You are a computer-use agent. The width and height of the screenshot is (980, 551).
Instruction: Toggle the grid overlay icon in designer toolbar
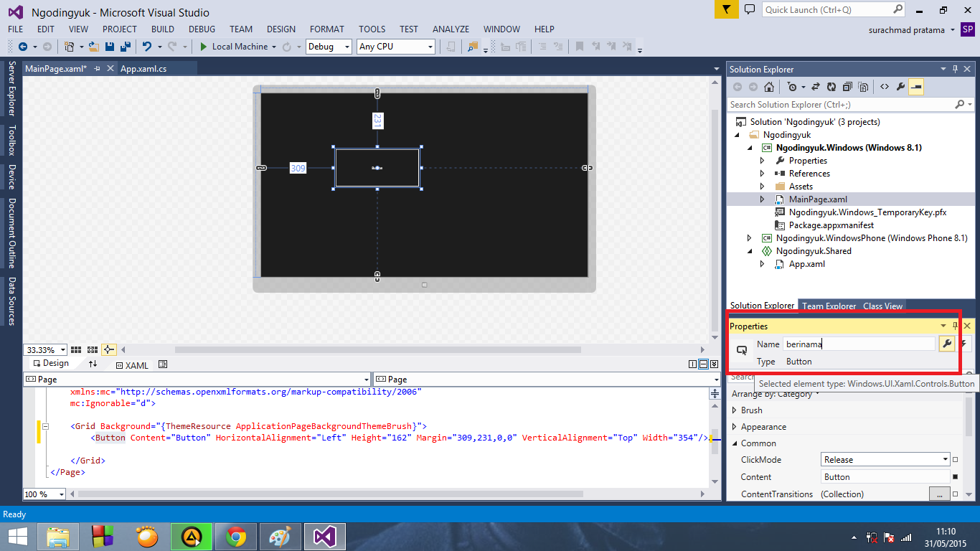(x=76, y=349)
